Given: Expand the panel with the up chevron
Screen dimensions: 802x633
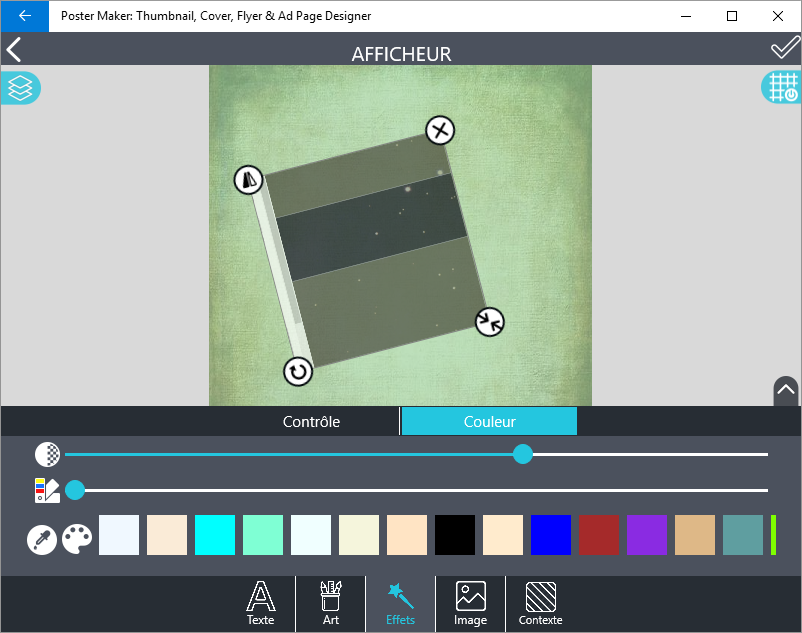Looking at the screenshot, I should coord(786,391).
